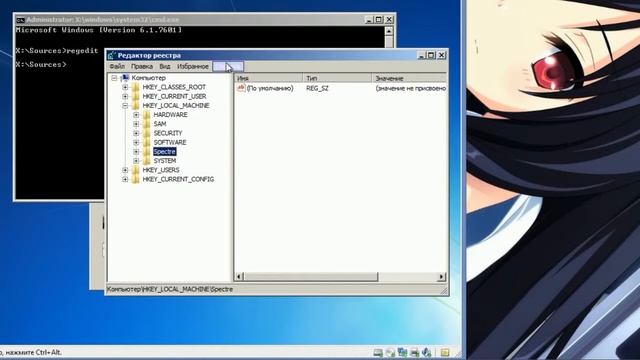
Task: Select the SYSTEM label in the tree
Action: pyautogui.click(x=165, y=161)
